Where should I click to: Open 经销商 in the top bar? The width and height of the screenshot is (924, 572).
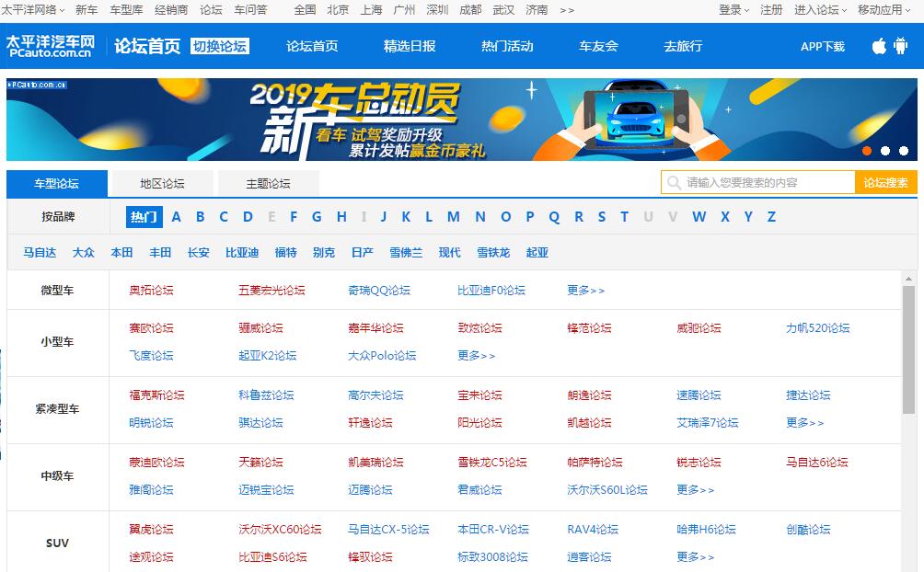click(x=171, y=10)
